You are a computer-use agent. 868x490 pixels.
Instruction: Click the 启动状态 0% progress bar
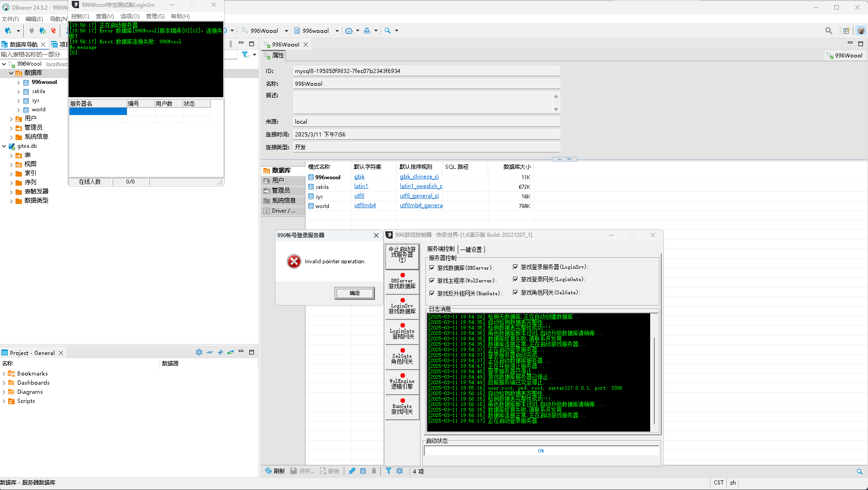click(x=542, y=451)
